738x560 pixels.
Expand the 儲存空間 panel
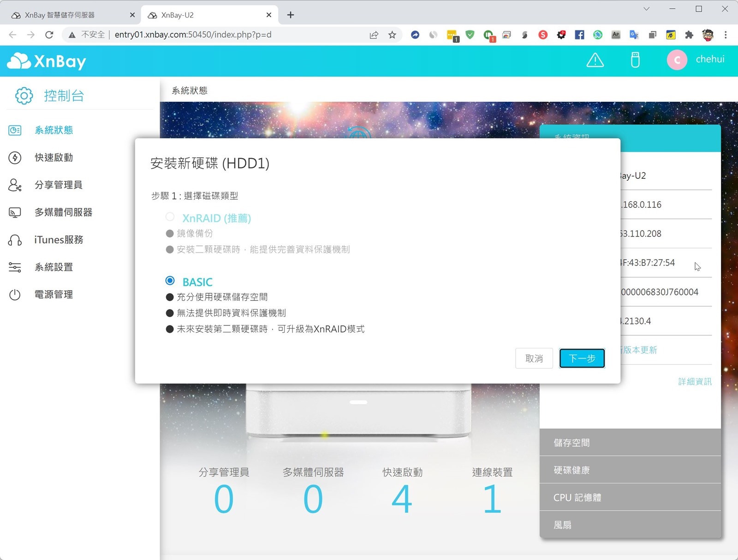point(630,442)
